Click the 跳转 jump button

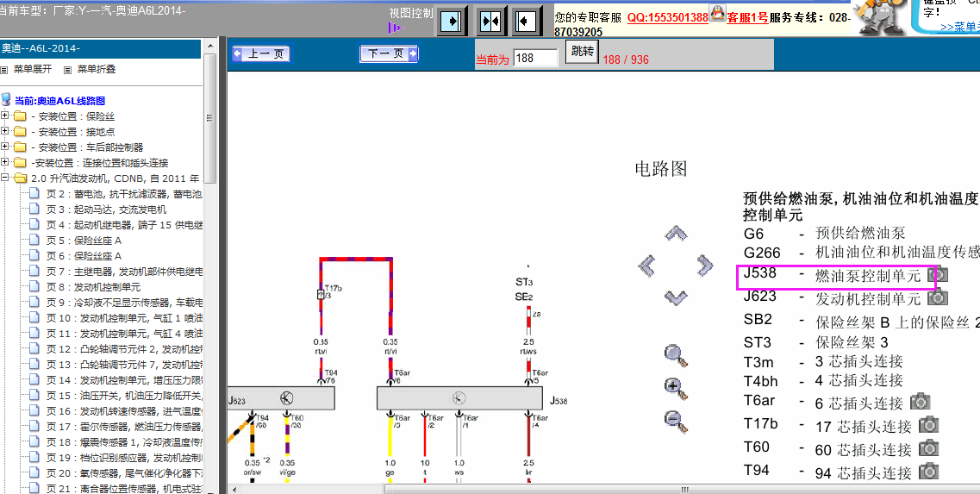click(x=583, y=52)
